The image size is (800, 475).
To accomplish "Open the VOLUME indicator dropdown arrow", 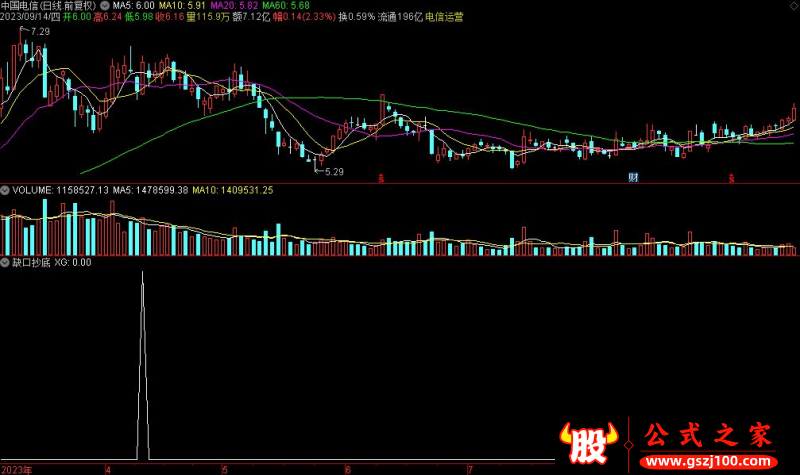I will coord(5,190).
